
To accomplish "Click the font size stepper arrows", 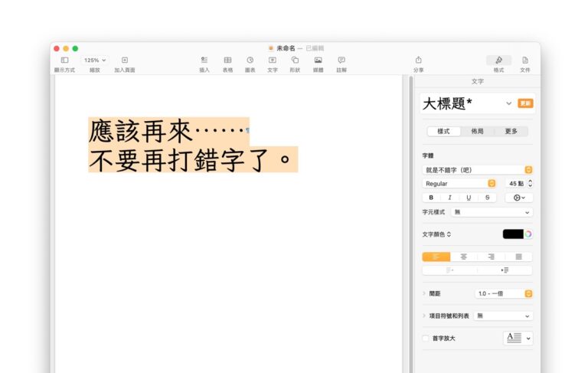I will [x=530, y=184].
